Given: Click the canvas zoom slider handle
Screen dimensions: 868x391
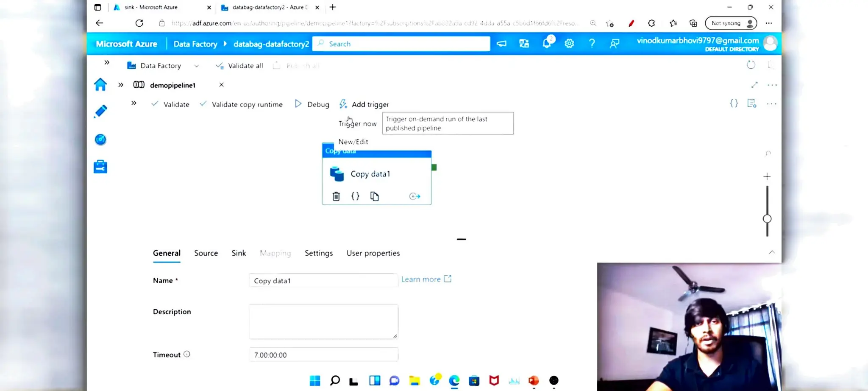Looking at the screenshot, I should (x=767, y=219).
